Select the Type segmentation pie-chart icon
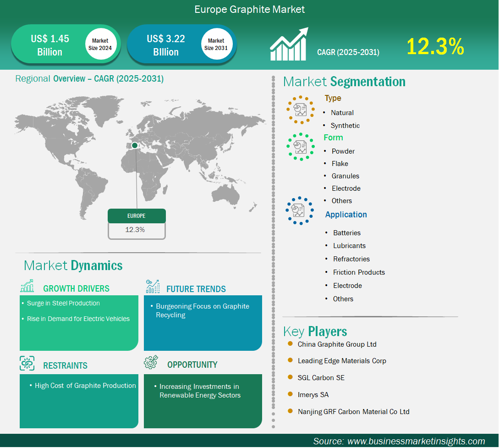499x448 pixels. (x=300, y=110)
